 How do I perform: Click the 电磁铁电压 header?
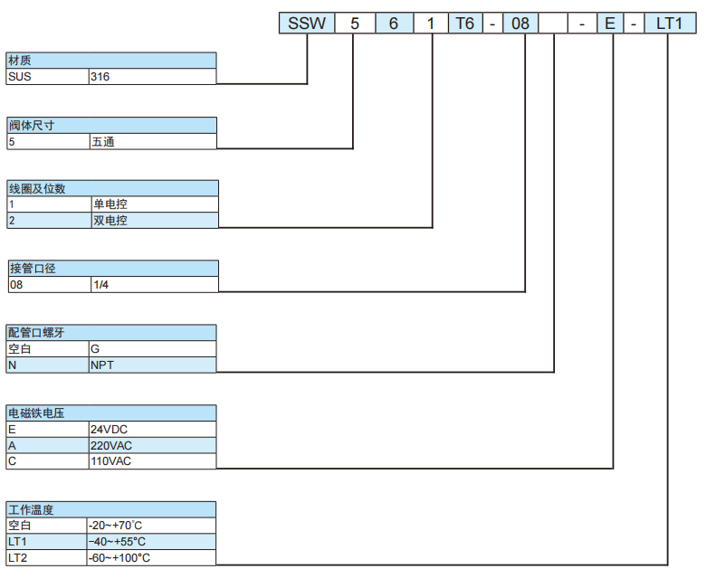coord(111,413)
